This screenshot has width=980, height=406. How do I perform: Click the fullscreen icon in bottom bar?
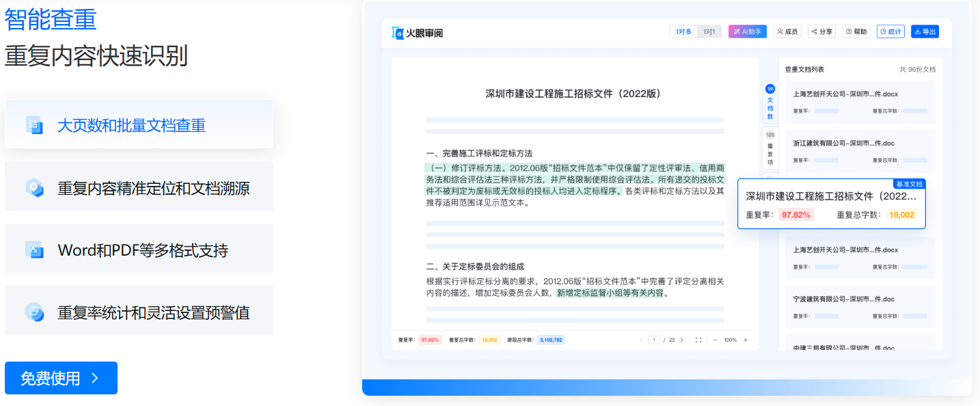point(698,340)
